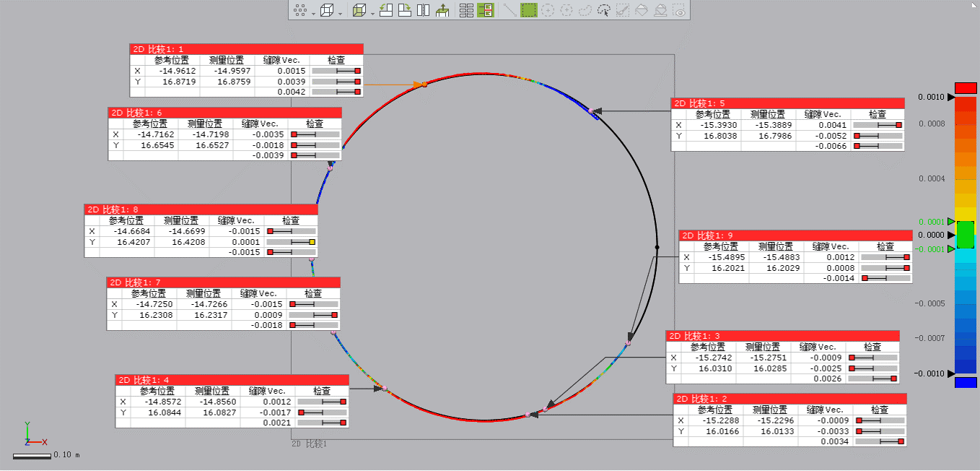Toggle the annotation list layout icon
The image size is (980, 471).
click(x=466, y=10)
